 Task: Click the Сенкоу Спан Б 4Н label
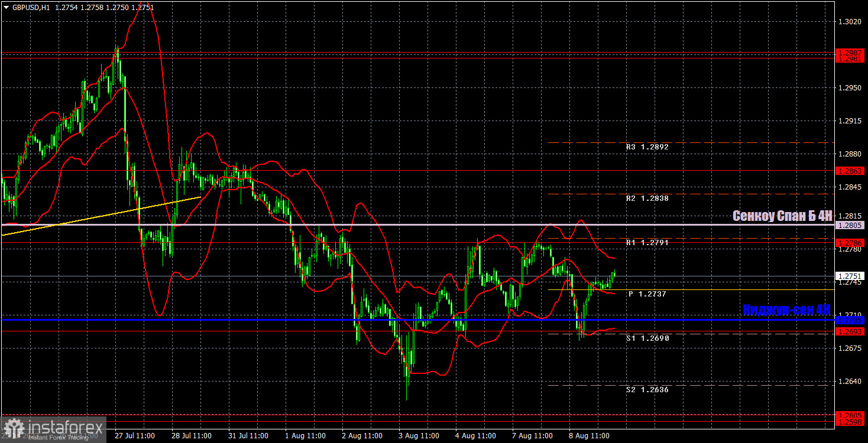click(782, 216)
